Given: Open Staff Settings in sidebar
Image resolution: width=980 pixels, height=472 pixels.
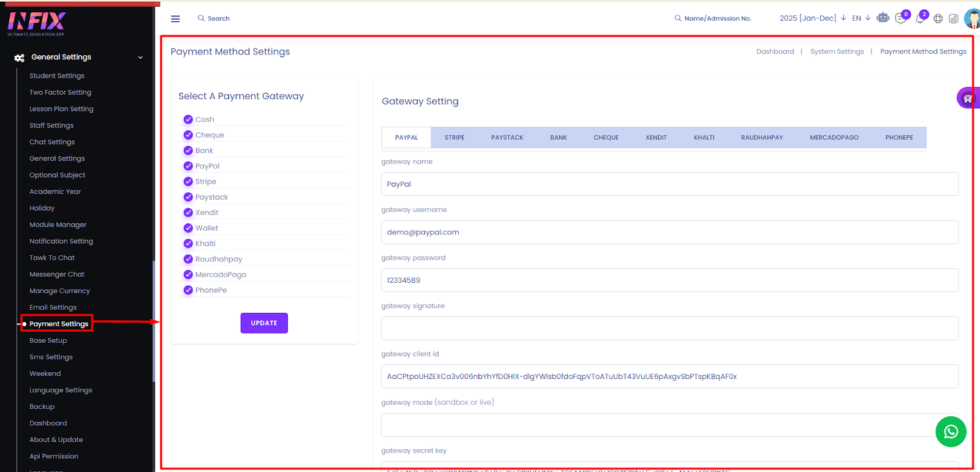Looking at the screenshot, I should 51,125.
